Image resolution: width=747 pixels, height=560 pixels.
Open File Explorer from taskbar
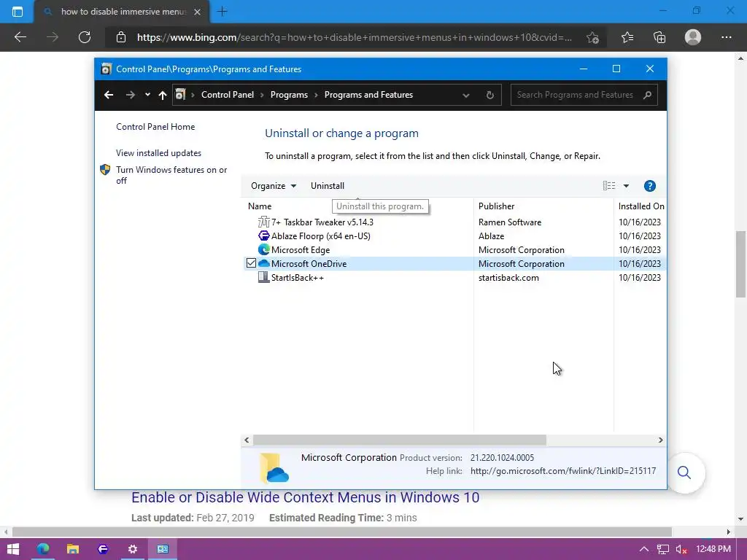click(x=72, y=549)
